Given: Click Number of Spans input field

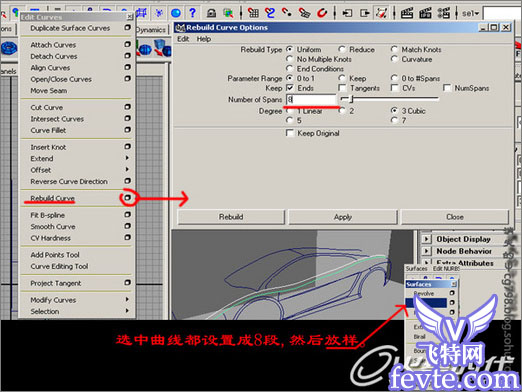Looking at the screenshot, I should [311, 99].
